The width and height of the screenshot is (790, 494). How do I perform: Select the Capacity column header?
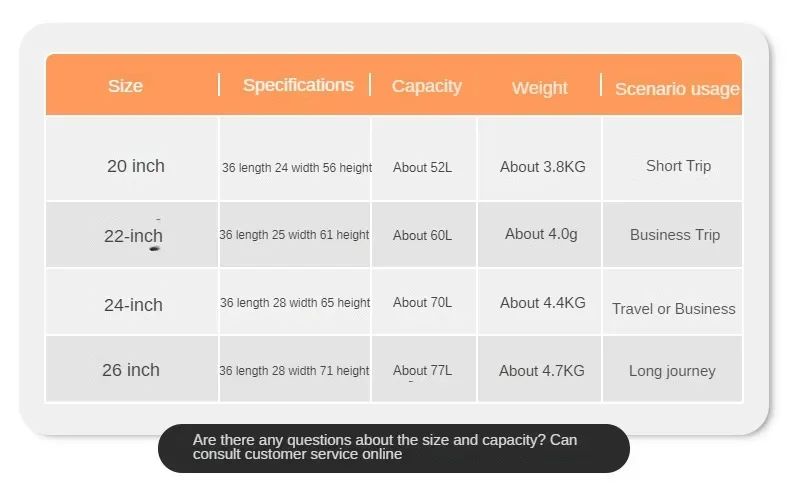tap(426, 86)
